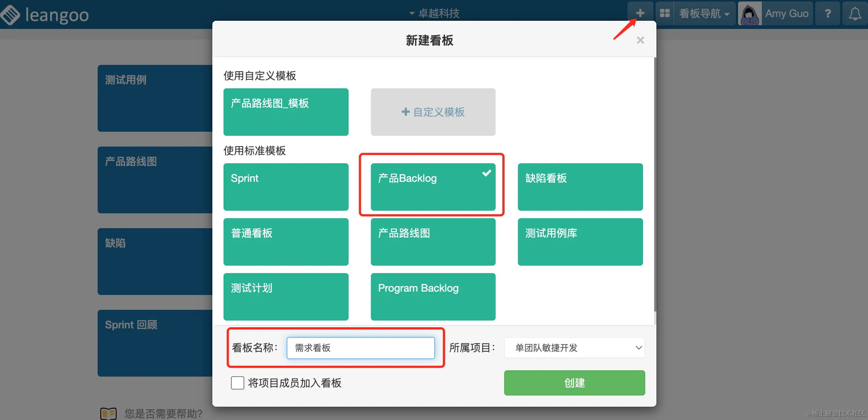868x420 pixels.
Task: Choose the 缺陷看板 template
Action: coord(580,187)
